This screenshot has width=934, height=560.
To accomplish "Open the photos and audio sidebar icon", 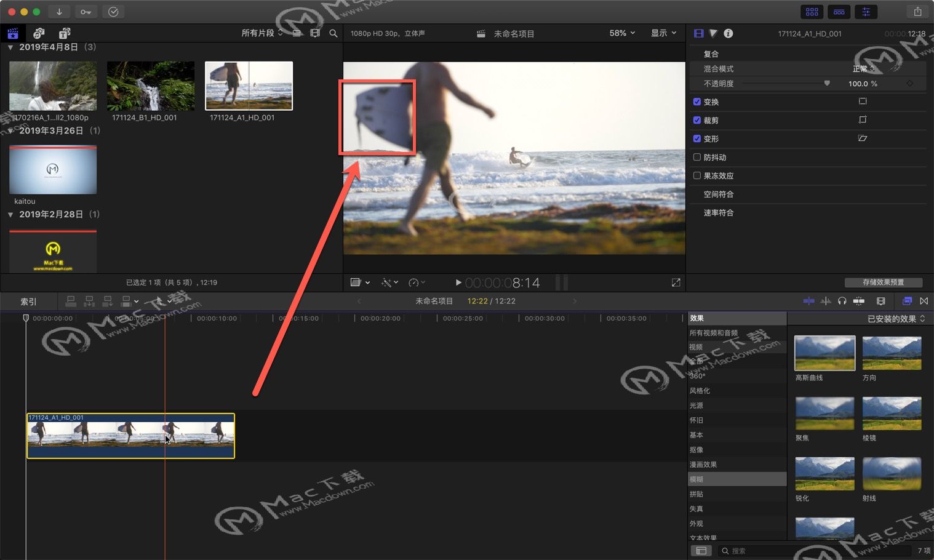I will coord(39,33).
